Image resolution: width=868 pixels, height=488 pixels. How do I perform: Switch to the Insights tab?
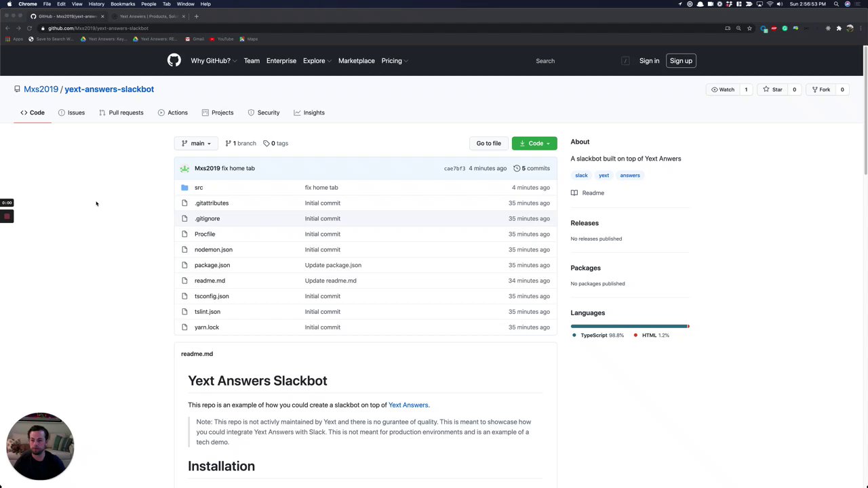click(309, 113)
